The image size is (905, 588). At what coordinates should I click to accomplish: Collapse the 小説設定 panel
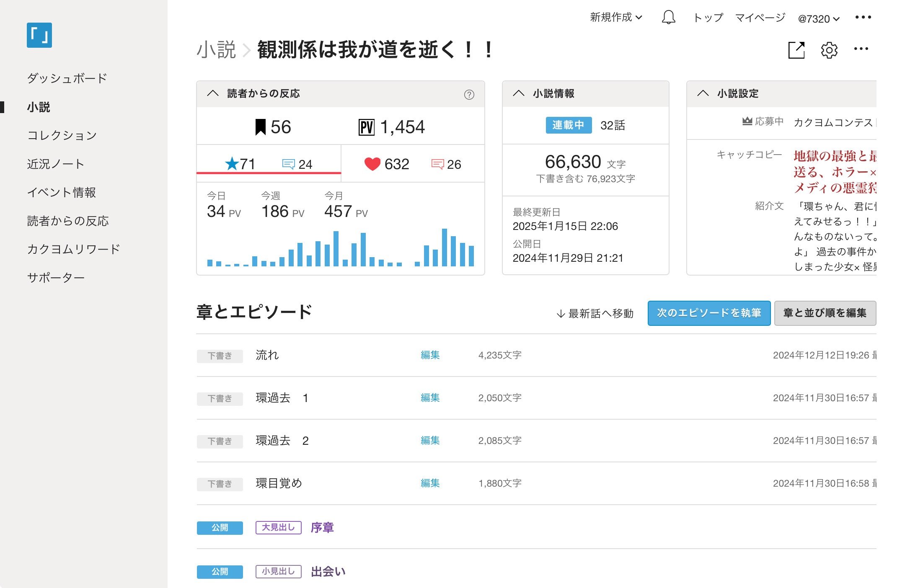click(703, 93)
